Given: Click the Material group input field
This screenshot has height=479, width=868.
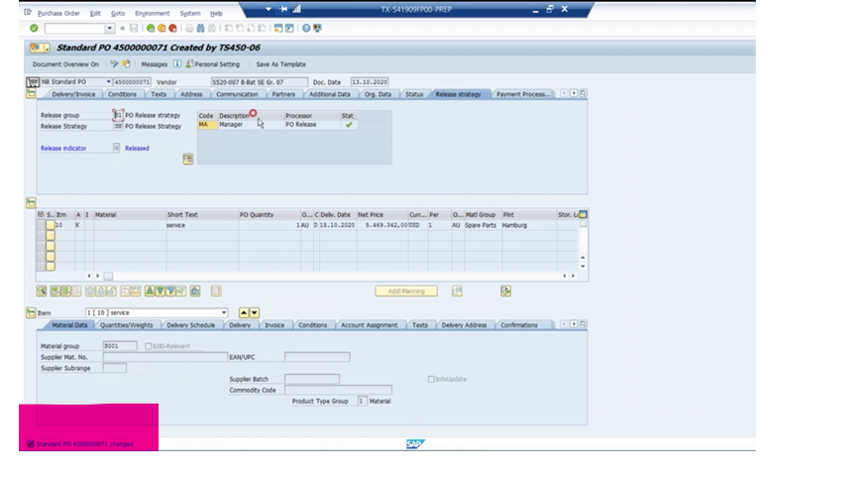Looking at the screenshot, I should tap(120, 346).
